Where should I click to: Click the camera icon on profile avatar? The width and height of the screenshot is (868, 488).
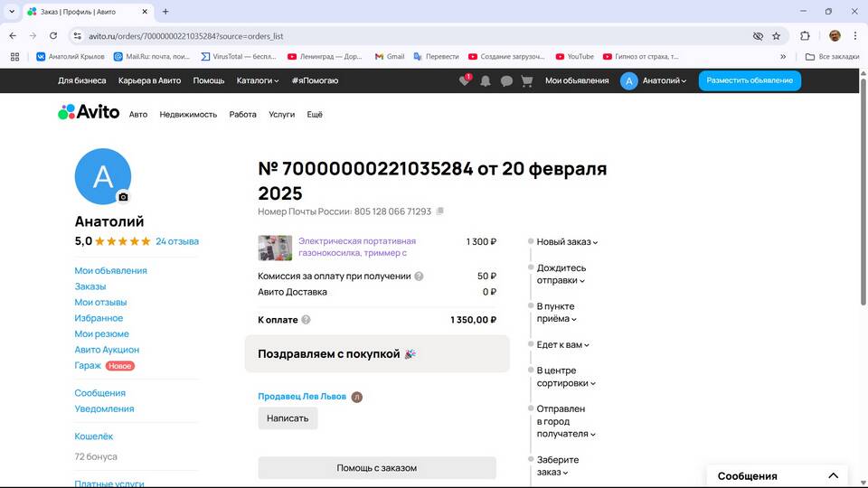(123, 197)
